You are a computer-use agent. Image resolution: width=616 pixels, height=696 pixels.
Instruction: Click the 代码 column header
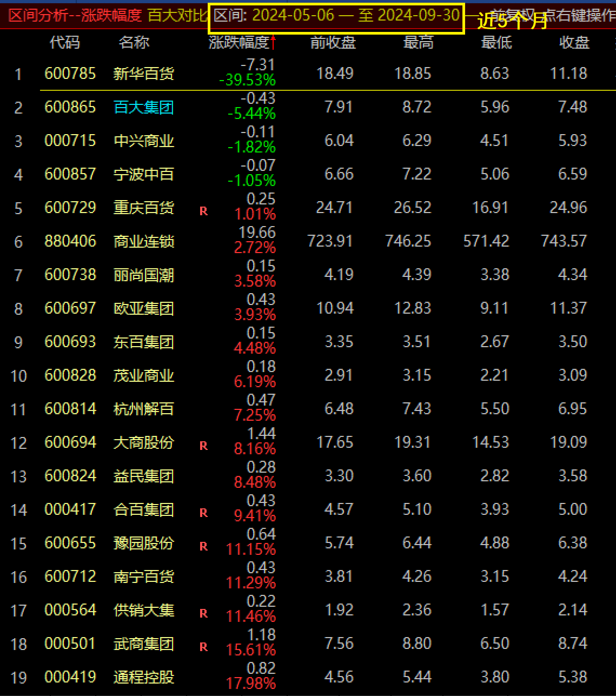point(64,43)
